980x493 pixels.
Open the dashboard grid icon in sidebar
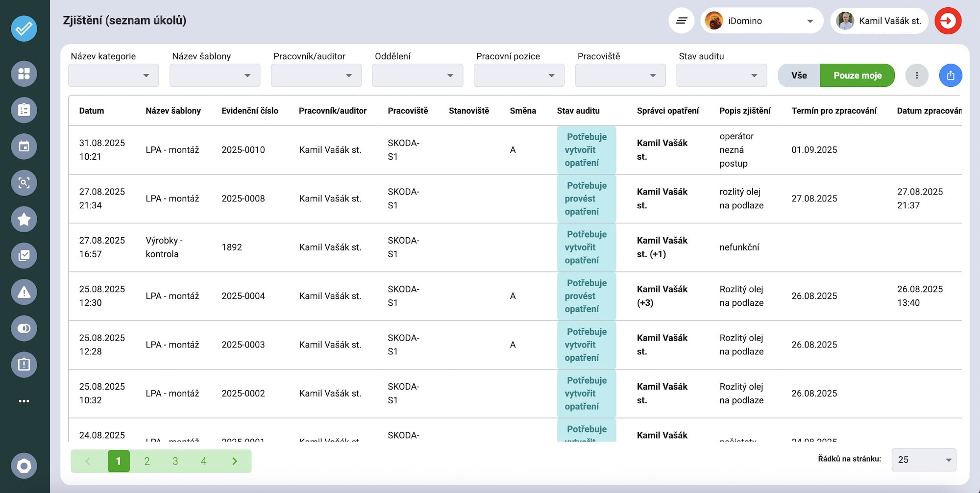[x=24, y=74]
